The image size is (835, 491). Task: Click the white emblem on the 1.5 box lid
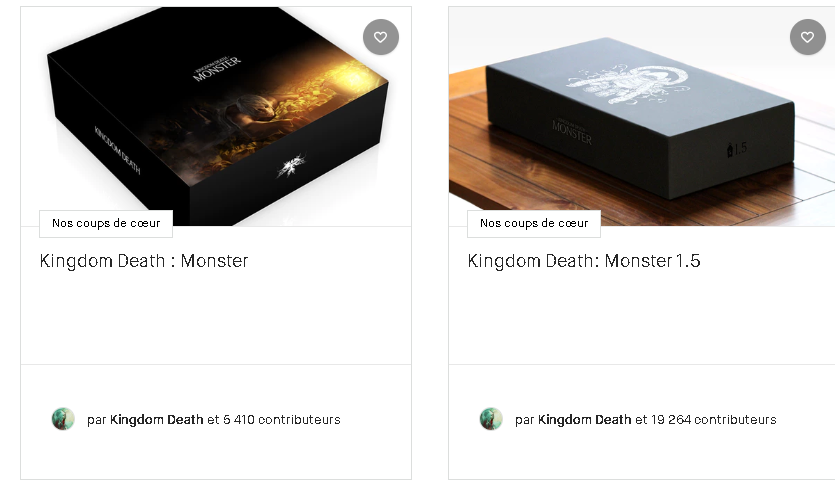pyautogui.click(x=628, y=85)
